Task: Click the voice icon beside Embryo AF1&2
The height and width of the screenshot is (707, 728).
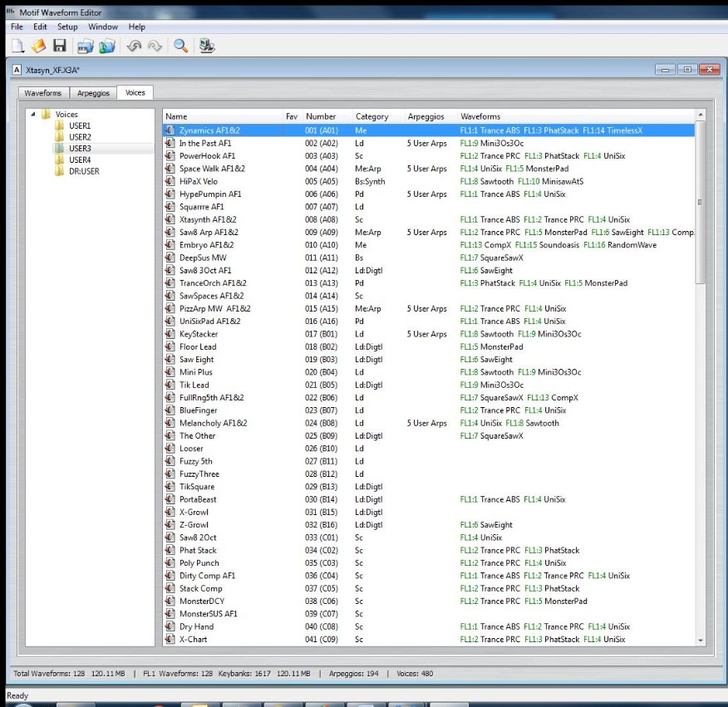Action: click(x=170, y=244)
